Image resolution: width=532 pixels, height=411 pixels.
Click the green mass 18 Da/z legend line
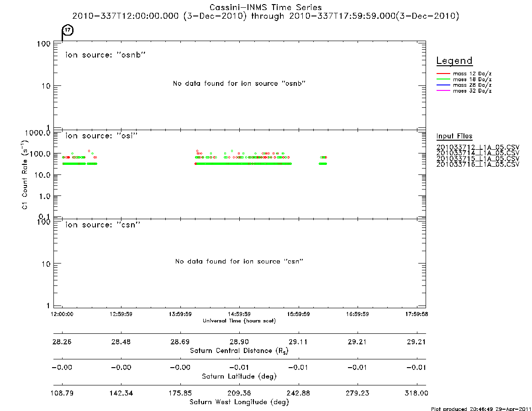(443, 79)
